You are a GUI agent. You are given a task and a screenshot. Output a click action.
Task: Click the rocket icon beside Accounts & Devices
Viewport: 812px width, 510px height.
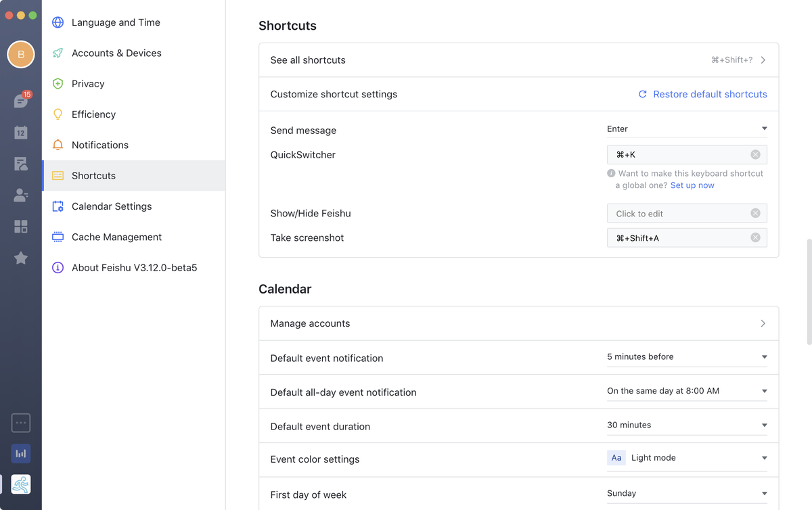58,53
